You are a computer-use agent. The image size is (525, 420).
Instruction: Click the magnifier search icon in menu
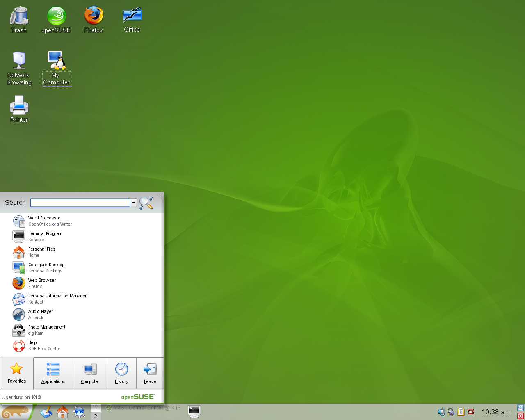(146, 203)
